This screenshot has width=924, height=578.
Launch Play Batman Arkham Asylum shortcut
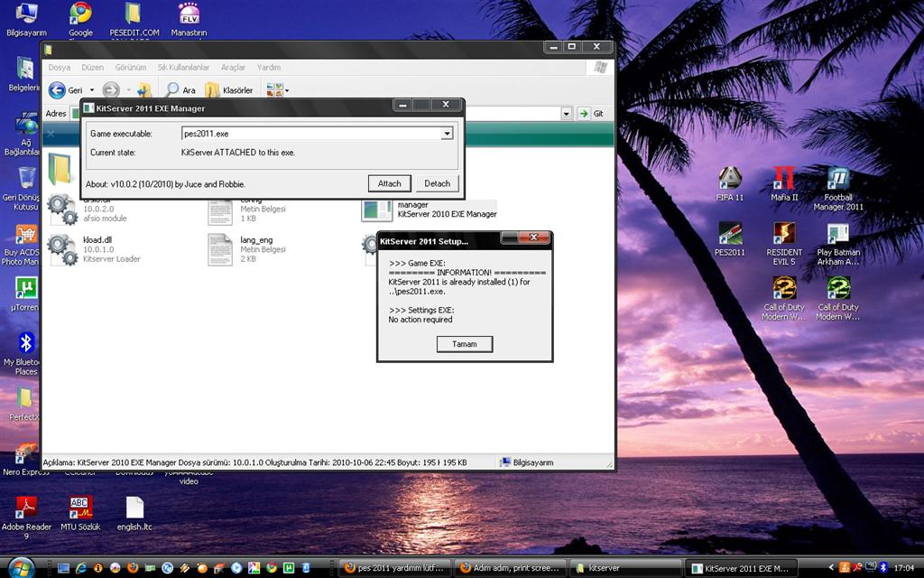tap(838, 243)
